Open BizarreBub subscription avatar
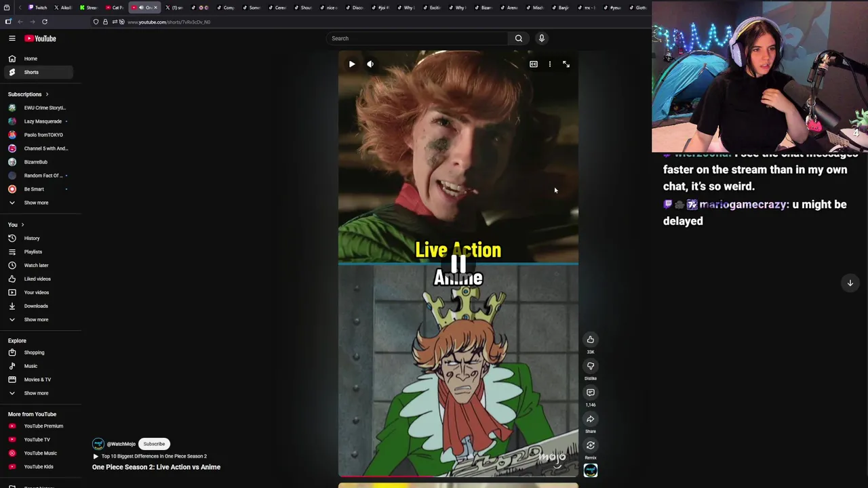Screen dimensions: 868x488 click(12, 162)
